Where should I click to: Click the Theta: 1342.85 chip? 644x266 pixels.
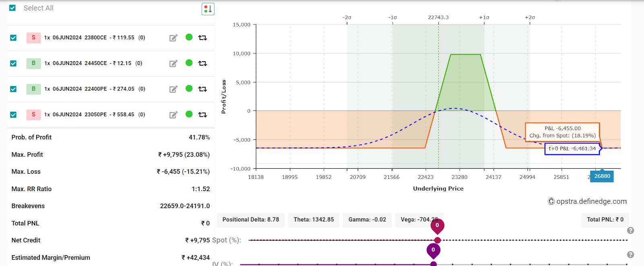[314, 220]
